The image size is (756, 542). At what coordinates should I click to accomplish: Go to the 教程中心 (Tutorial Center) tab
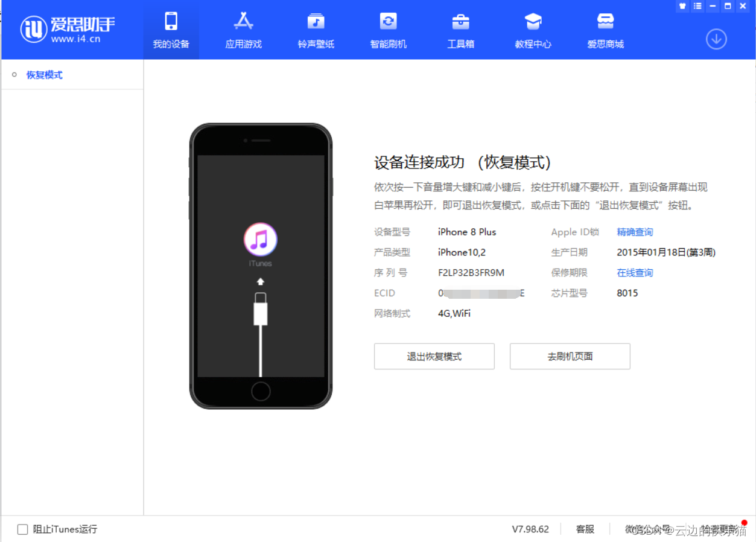pyautogui.click(x=533, y=30)
